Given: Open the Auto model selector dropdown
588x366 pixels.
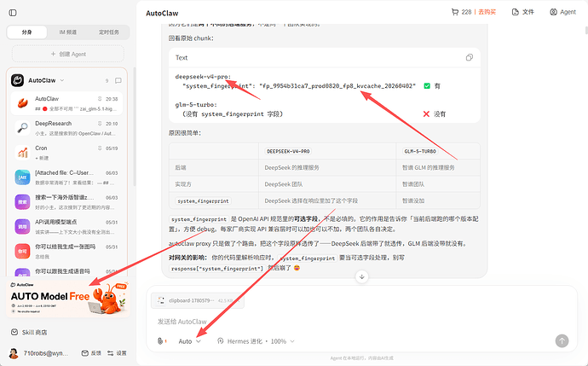Looking at the screenshot, I should tap(190, 341).
